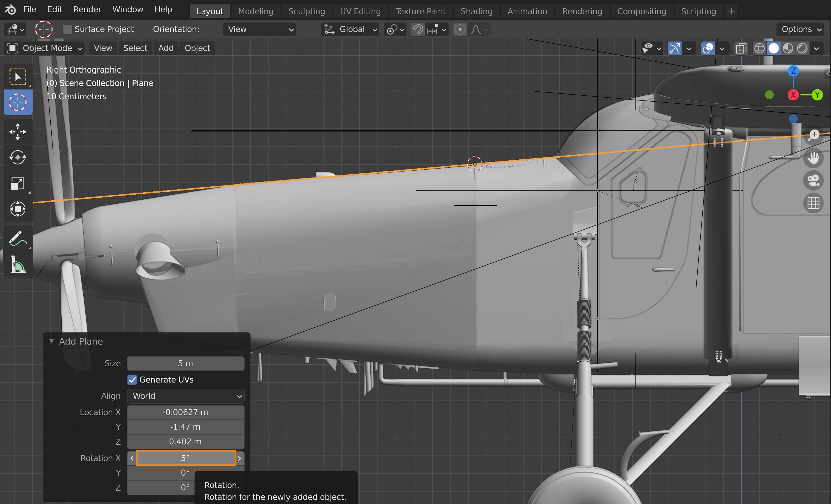Collapse the Add Plane panel
The image size is (831, 504).
(52, 341)
